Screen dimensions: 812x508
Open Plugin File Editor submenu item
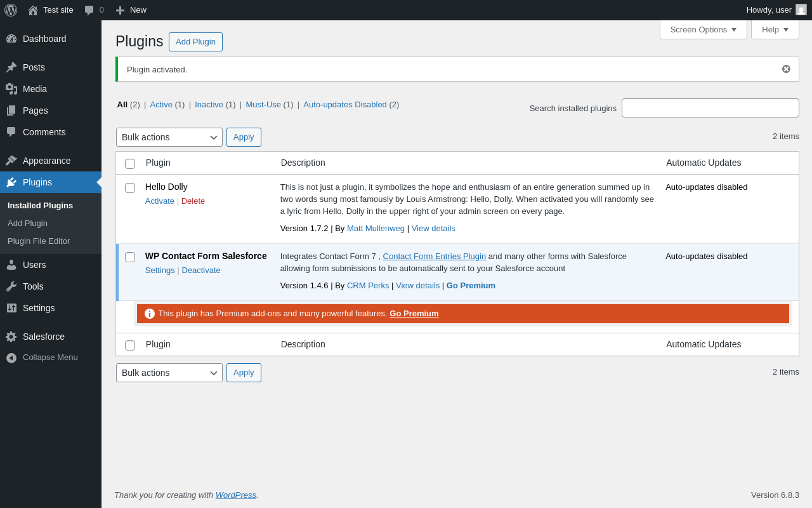coord(39,241)
